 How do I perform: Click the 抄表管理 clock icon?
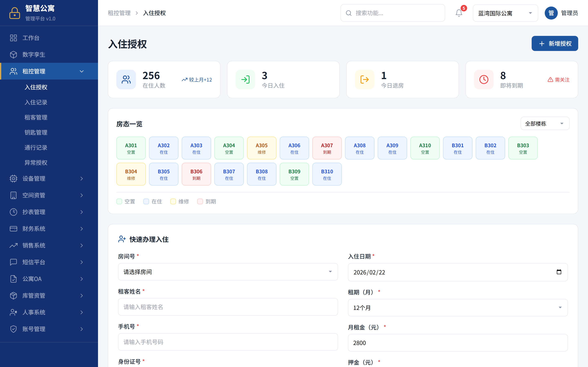(13, 212)
